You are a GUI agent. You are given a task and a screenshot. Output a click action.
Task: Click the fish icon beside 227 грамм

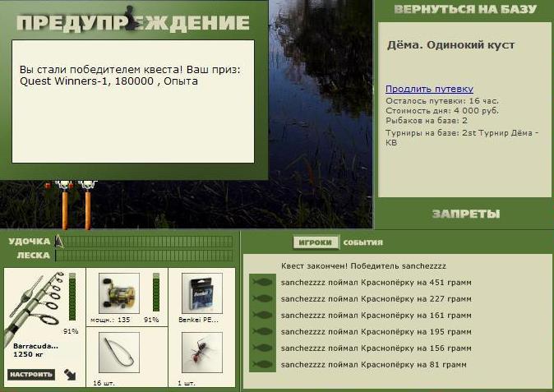262,299
